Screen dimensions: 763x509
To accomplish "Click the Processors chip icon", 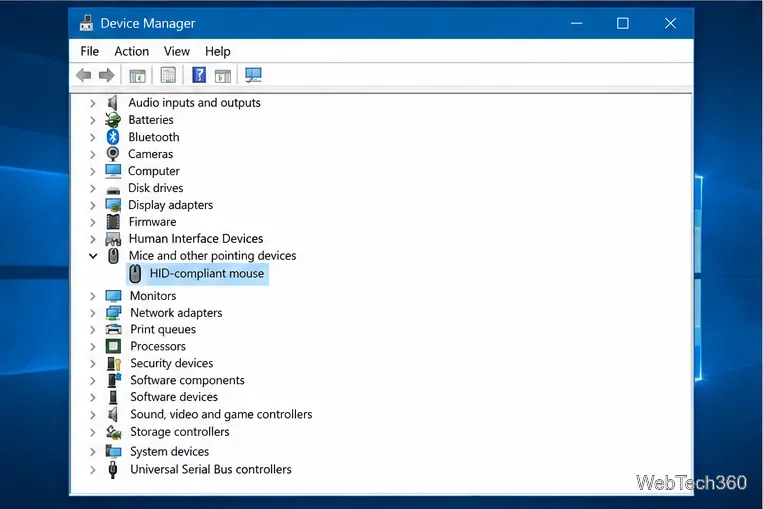I will click(x=113, y=346).
